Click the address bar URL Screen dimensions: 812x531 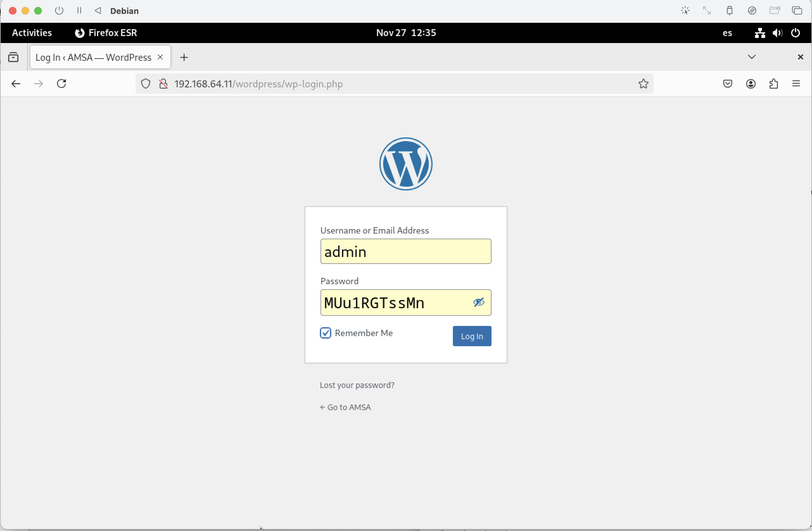tap(258, 84)
